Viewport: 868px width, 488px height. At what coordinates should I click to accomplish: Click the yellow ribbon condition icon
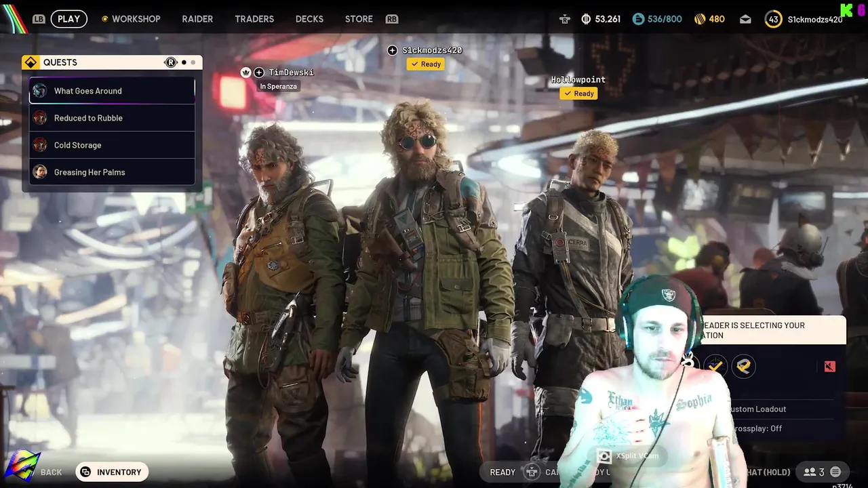coord(744,367)
